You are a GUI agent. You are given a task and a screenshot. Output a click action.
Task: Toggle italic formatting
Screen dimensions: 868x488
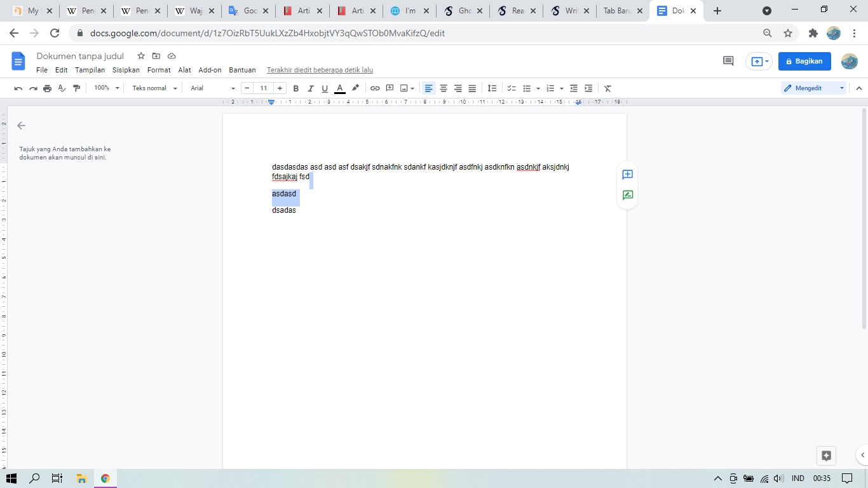pos(310,88)
